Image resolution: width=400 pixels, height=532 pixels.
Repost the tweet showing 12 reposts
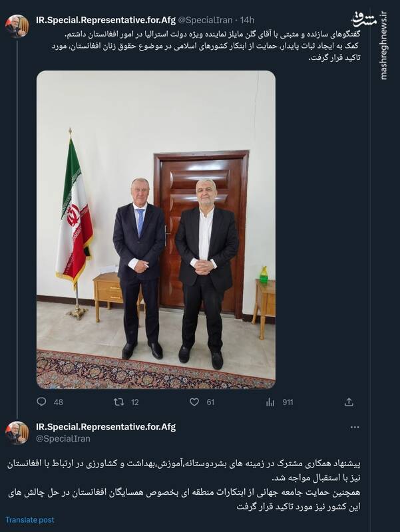point(119,402)
